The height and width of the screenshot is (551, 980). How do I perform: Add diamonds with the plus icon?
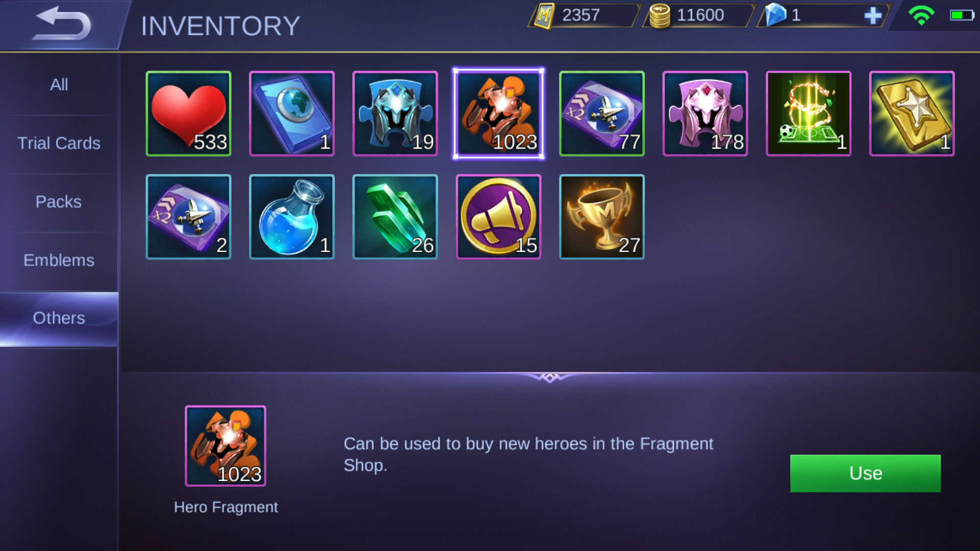(873, 16)
